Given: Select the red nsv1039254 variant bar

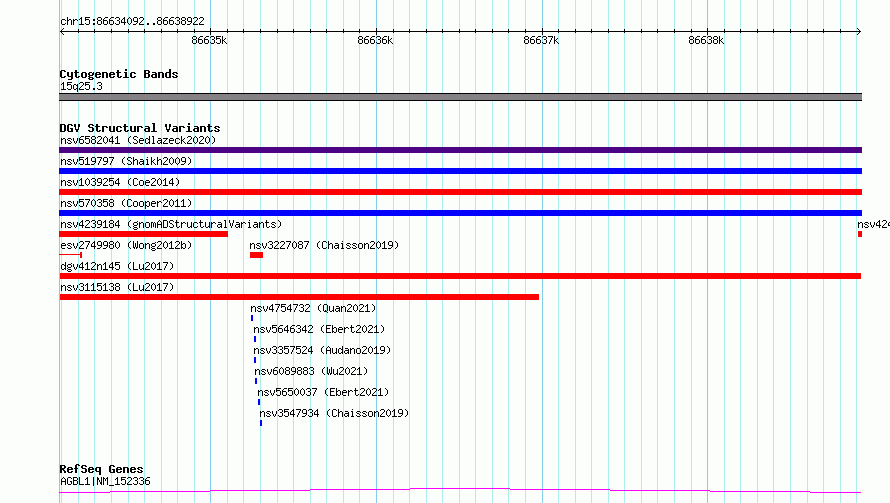Looking at the screenshot, I should 460,192.
